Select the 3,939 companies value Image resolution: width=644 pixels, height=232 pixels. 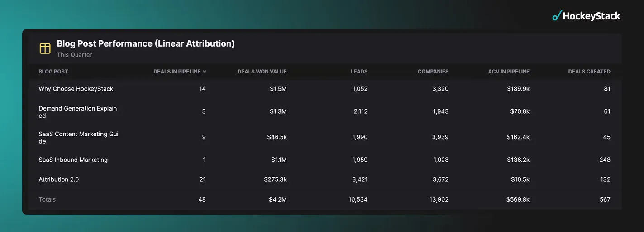click(x=440, y=137)
